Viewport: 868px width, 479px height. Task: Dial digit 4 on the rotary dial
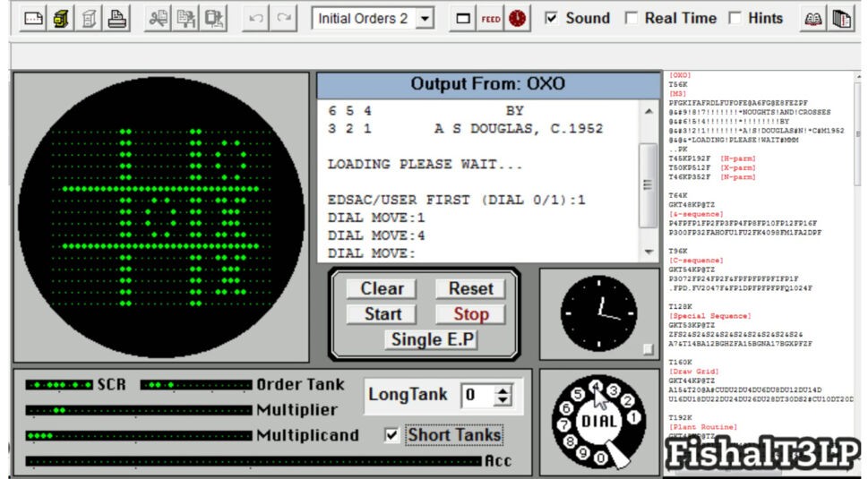pos(595,387)
